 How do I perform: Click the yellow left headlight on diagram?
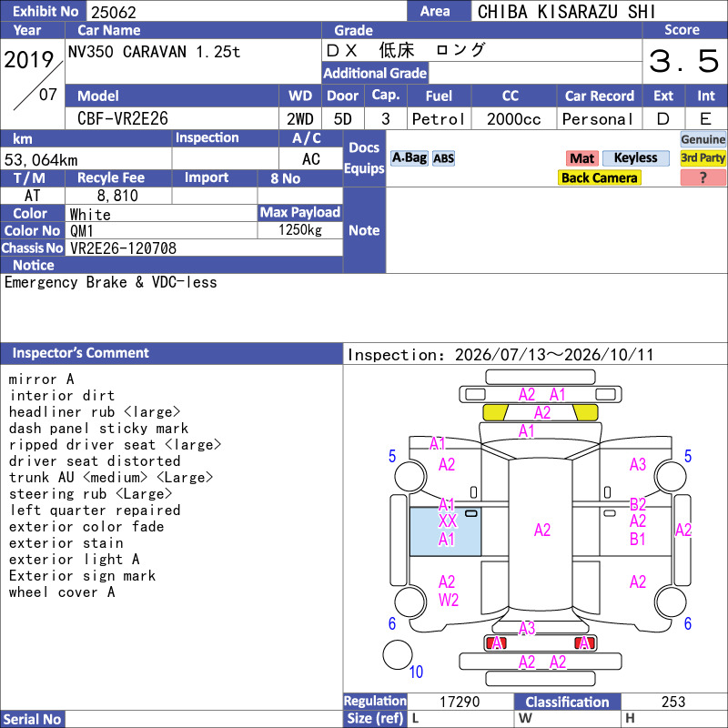tap(495, 412)
